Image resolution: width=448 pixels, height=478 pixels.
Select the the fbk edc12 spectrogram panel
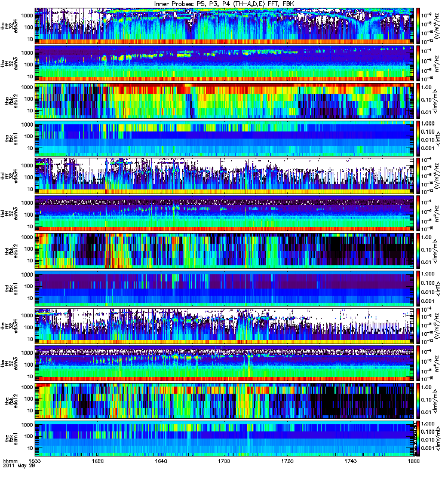(225, 401)
